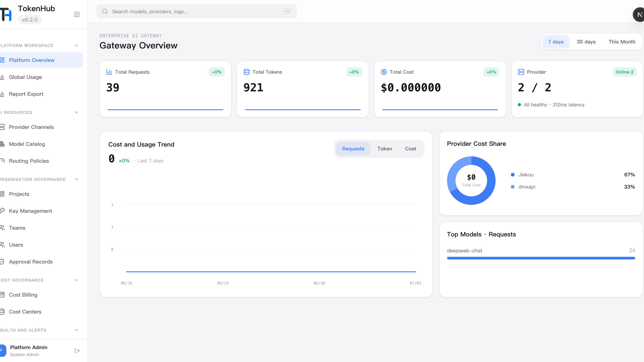Click the 921 Total Tokens value
This screenshot has height=362, width=644.
pos(254,88)
